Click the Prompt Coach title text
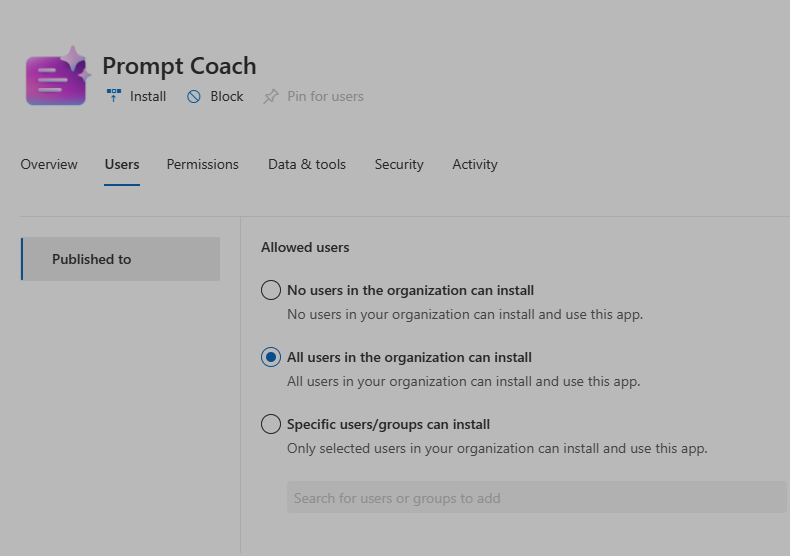 click(179, 66)
